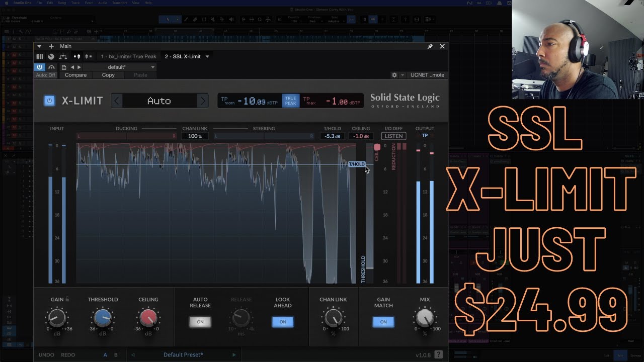Image resolution: width=644 pixels, height=362 pixels.
Task: Click the TP label above output meter
Action: [425, 136]
